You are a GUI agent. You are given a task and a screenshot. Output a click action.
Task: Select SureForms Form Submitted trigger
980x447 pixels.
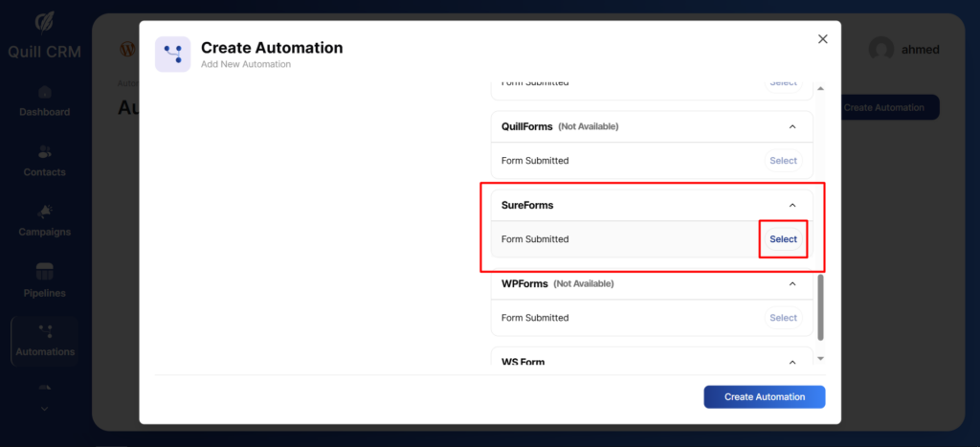783,239
